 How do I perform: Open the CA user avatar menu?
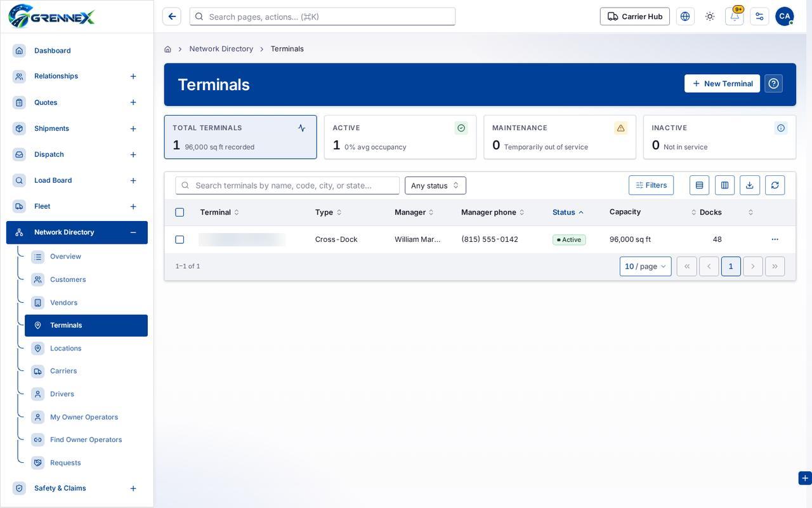(785, 17)
